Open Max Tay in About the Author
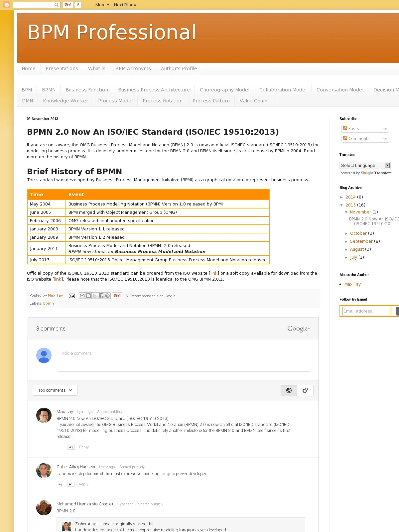399x532 pixels. (x=352, y=284)
